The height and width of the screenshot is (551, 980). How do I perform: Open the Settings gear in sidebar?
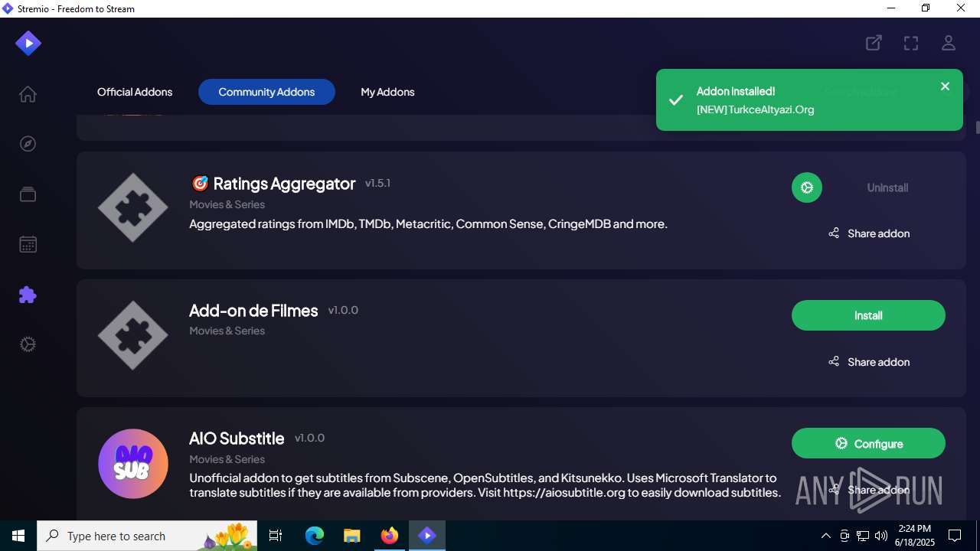tap(28, 344)
